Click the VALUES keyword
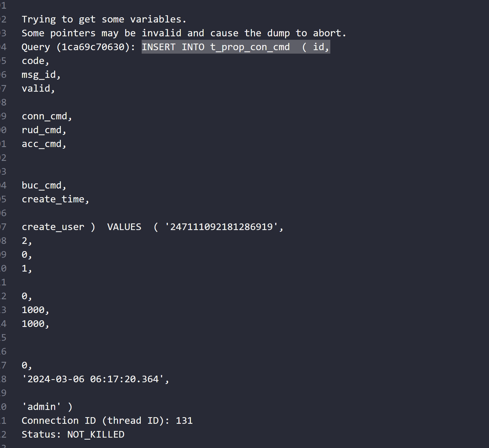 (124, 227)
